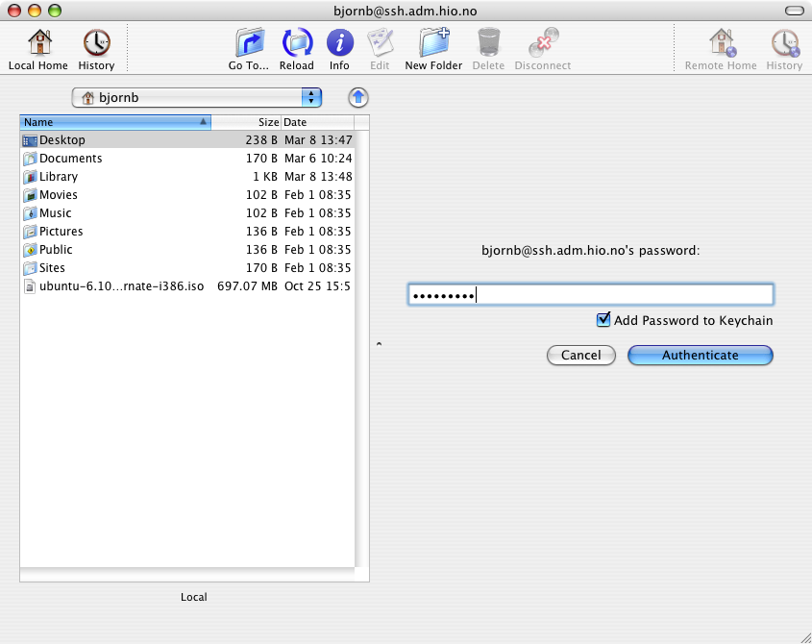The height and width of the screenshot is (644, 812).
Task: Click the Cancel button
Action: coord(581,355)
